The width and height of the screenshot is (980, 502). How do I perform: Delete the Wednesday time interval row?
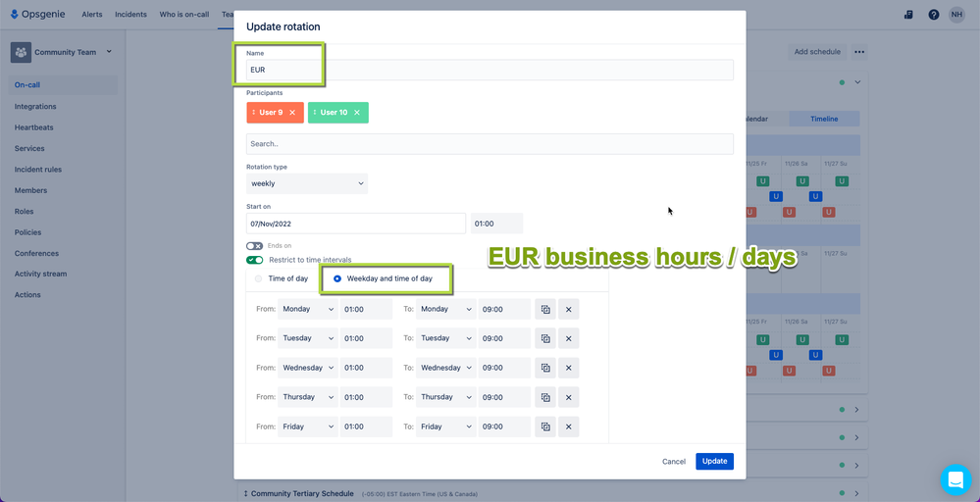pos(569,368)
